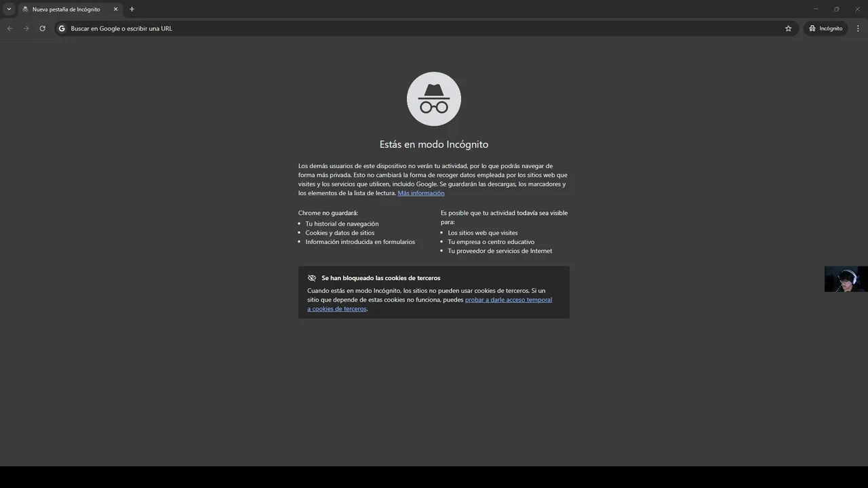This screenshot has height=488, width=868.
Task: Close the Chrome window
Action: tap(857, 9)
